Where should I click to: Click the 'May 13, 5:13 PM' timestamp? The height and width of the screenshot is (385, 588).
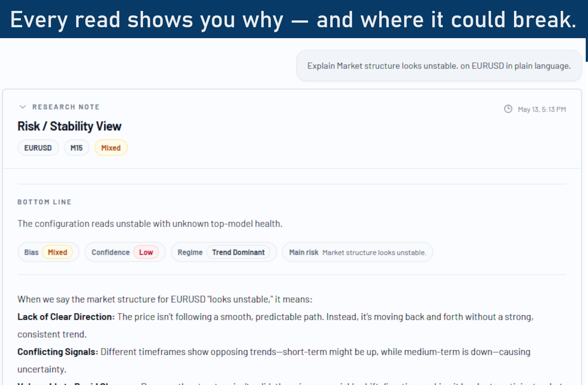coord(542,109)
